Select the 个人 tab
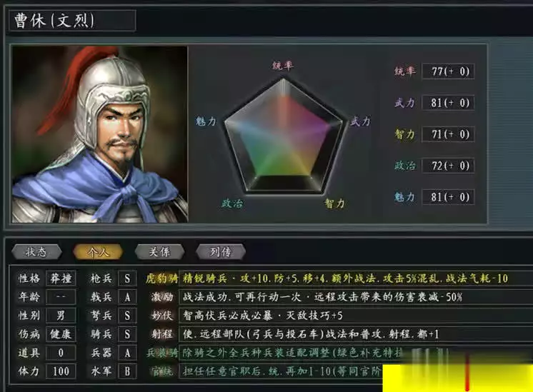The width and height of the screenshot is (533, 392). (x=98, y=252)
